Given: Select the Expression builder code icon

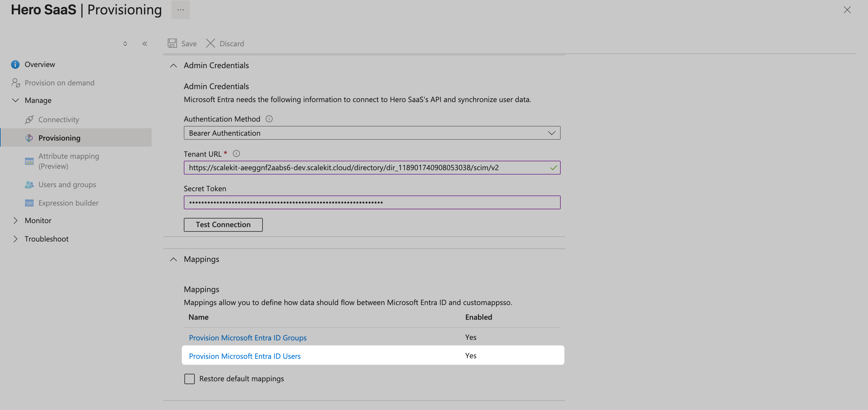Looking at the screenshot, I should 29,203.
